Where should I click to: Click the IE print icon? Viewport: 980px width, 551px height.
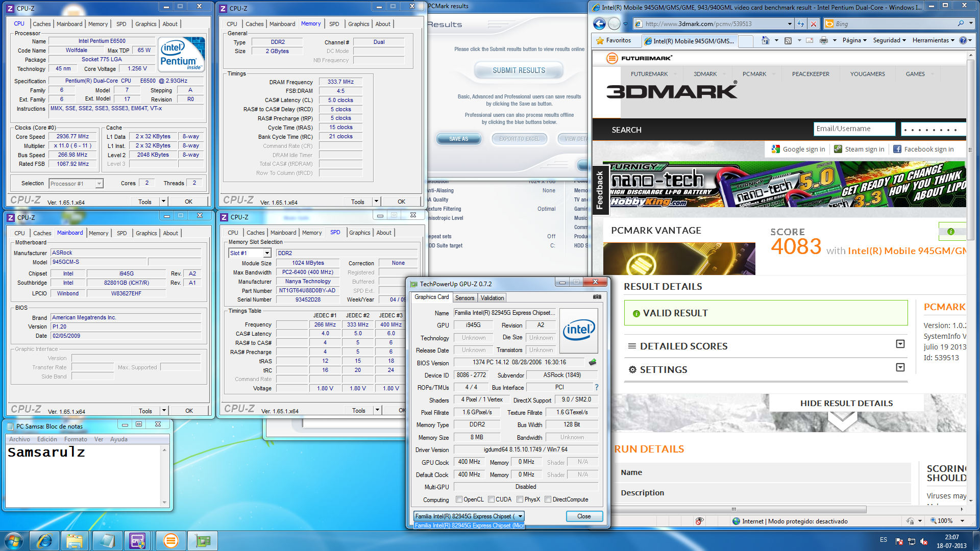coord(824,40)
